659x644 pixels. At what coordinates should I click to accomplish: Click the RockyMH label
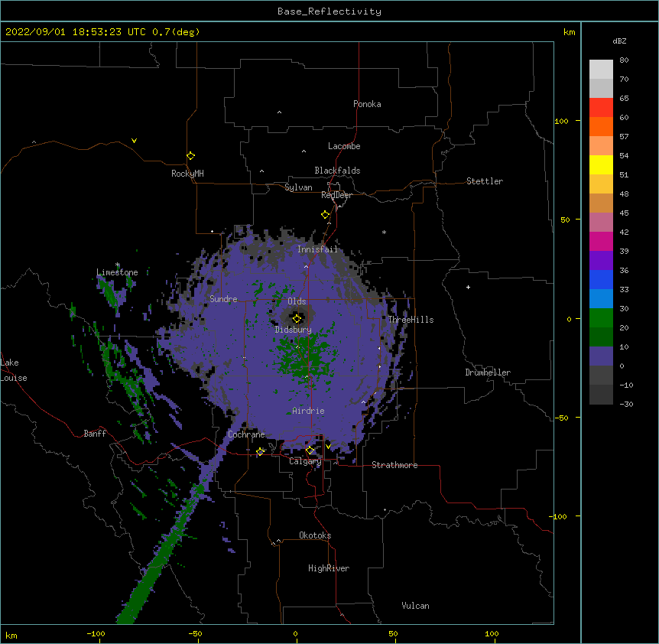[x=187, y=174]
